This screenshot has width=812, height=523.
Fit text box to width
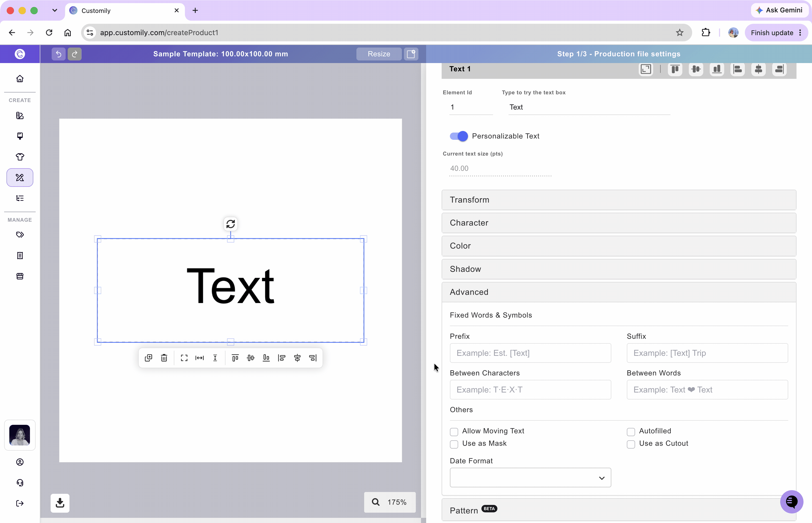click(200, 358)
